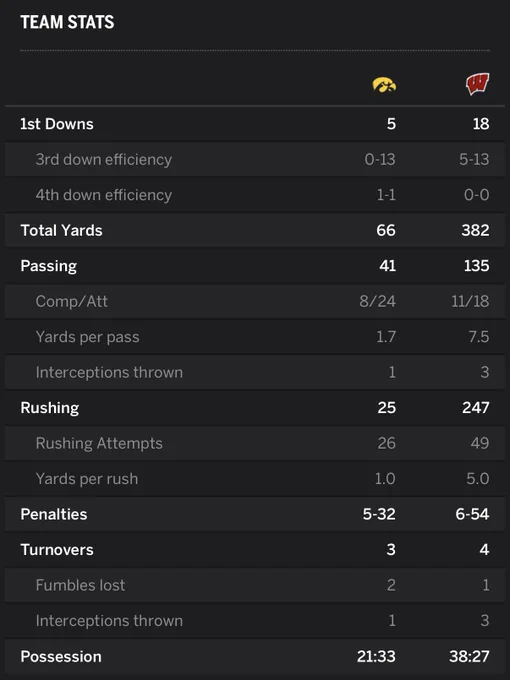Select the TEAM STATS heading

point(67,22)
